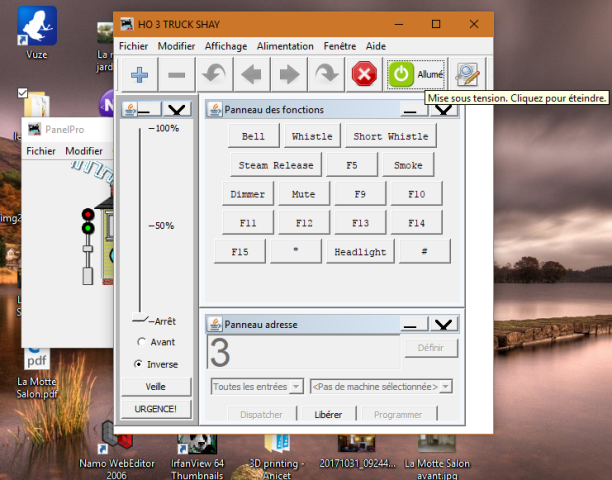
Task: Click the minus remove throttle icon
Action: click(x=176, y=75)
